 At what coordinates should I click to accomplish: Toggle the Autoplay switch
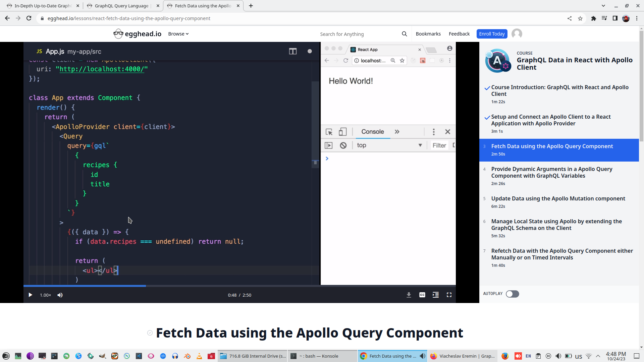pos(512,294)
